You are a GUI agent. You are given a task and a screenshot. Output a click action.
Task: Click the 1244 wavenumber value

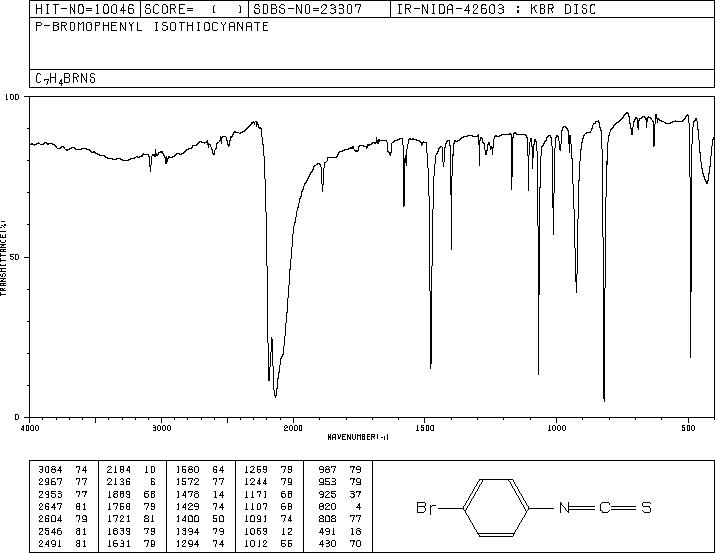click(256, 482)
